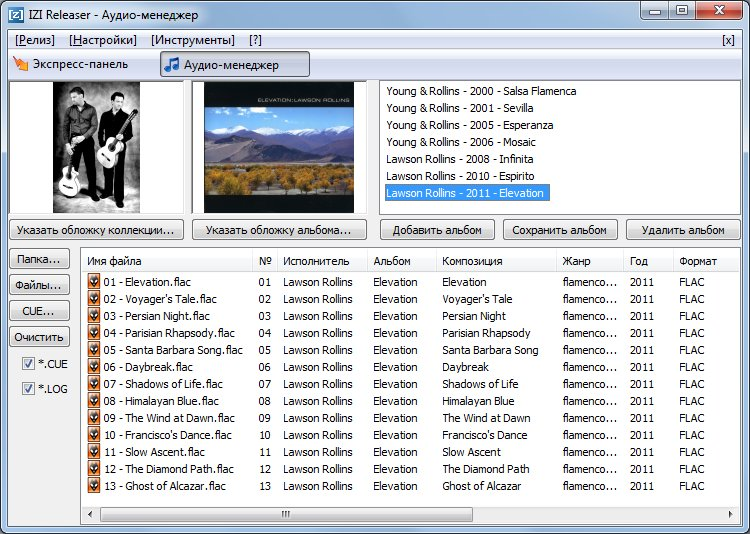Select Young & Rollins - 2006 - Mosaic

point(461,142)
